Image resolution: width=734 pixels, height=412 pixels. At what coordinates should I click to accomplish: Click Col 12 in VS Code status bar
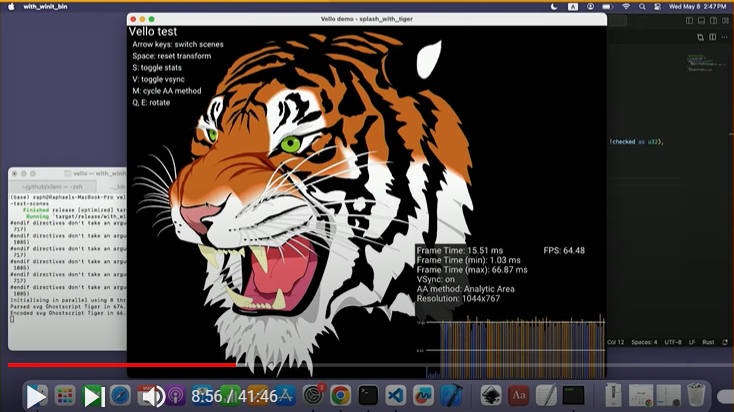[616, 342]
